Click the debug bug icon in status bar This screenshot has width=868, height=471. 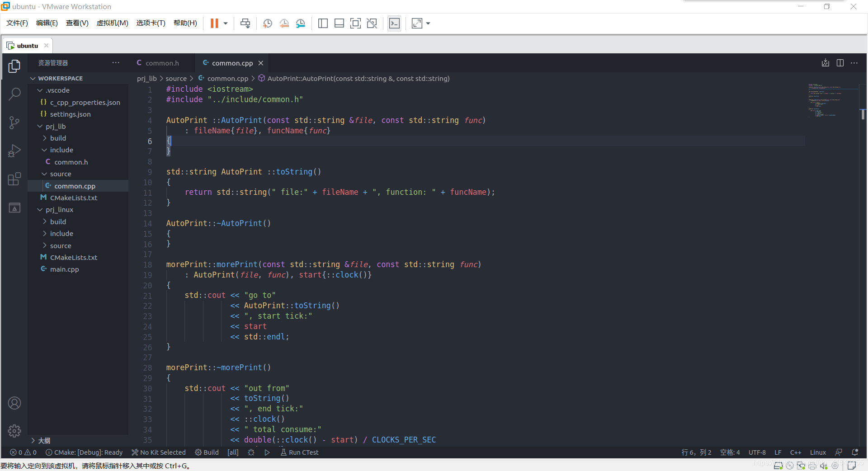pyautogui.click(x=251, y=452)
